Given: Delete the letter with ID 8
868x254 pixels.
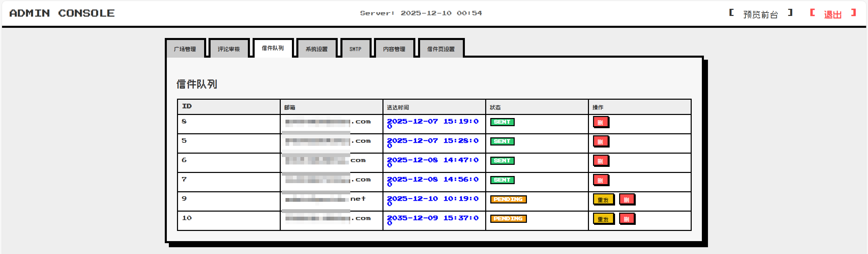Looking at the screenshot, I should (x=600, y=122).
